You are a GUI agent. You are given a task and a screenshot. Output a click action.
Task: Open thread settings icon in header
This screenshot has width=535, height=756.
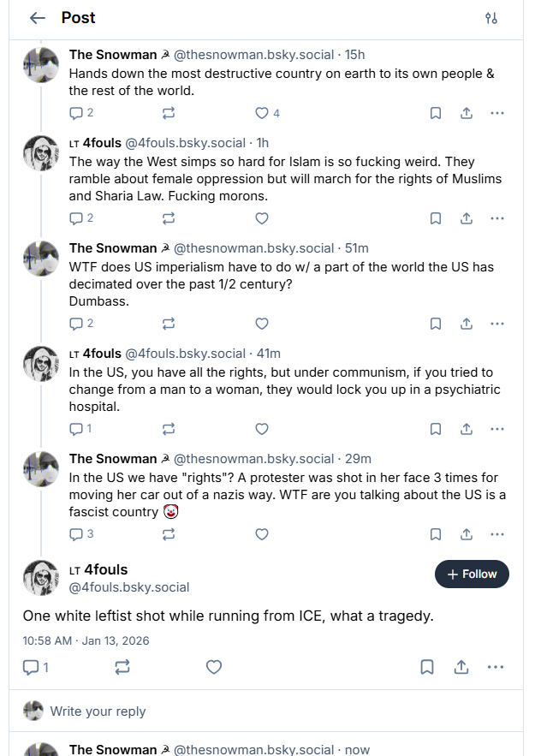491,18
